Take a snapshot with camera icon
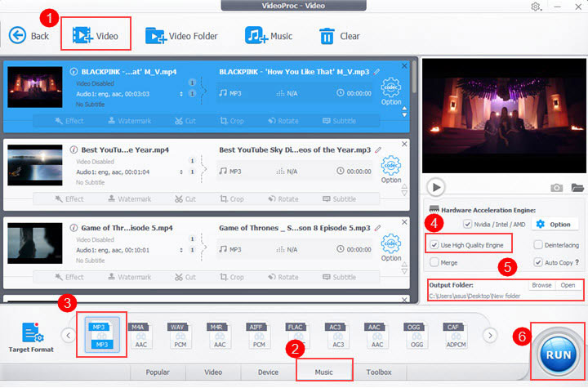 click(557, 187)
